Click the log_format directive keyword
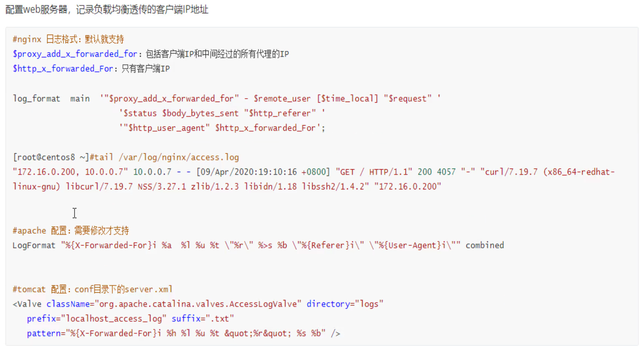The image size is (644, 352). point(36,99)
